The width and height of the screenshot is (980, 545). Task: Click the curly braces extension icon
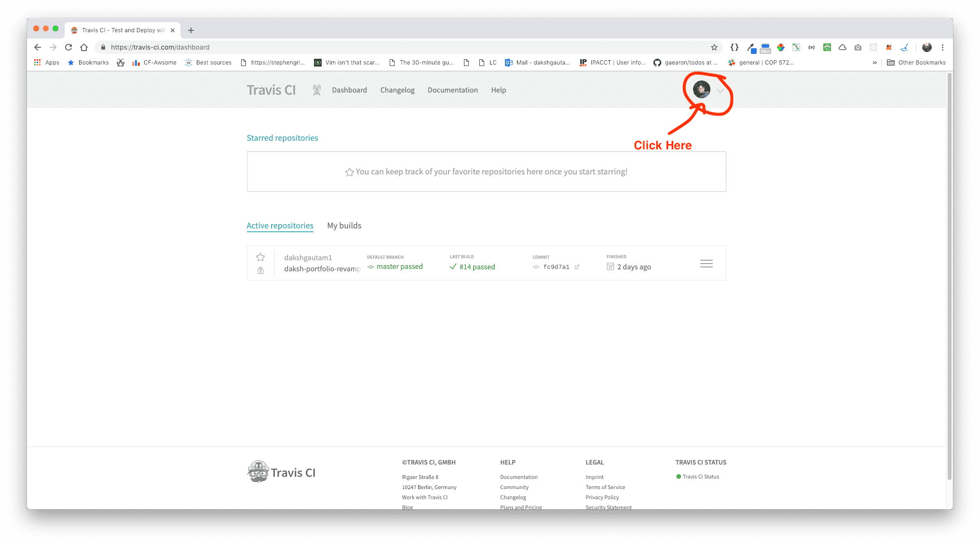point(734,47)
